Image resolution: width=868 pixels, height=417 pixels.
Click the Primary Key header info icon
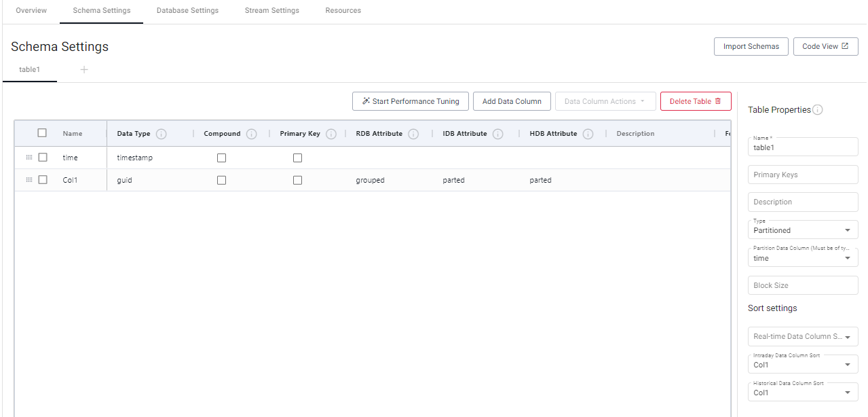pos(331,134)
